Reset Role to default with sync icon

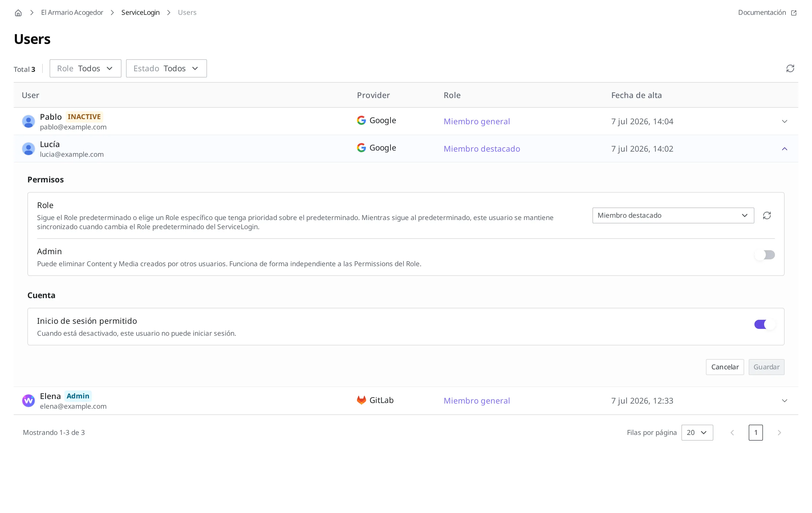(767, 215)
